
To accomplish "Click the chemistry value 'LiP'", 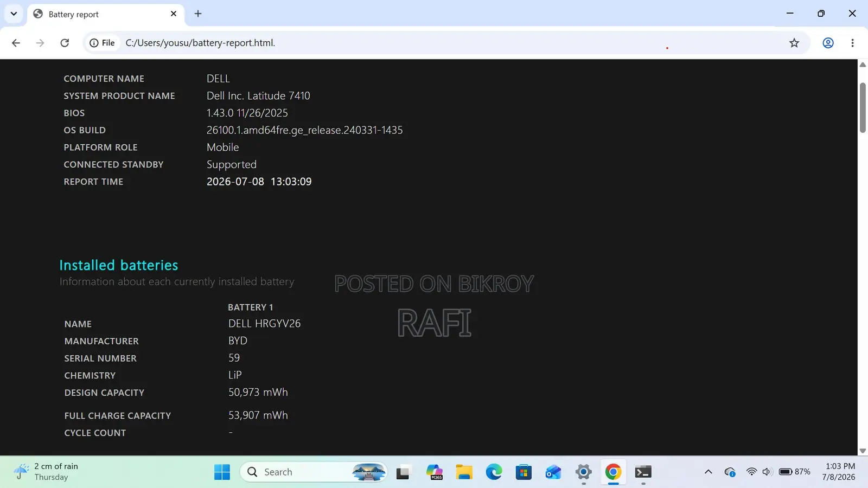I will (x=235, y=375).
